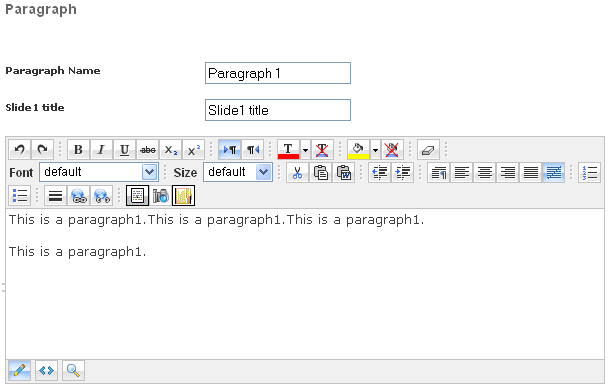Switch to the magnifier Preview tab
The width and height of the screenshot is (612, 390).
click(73, 370)
